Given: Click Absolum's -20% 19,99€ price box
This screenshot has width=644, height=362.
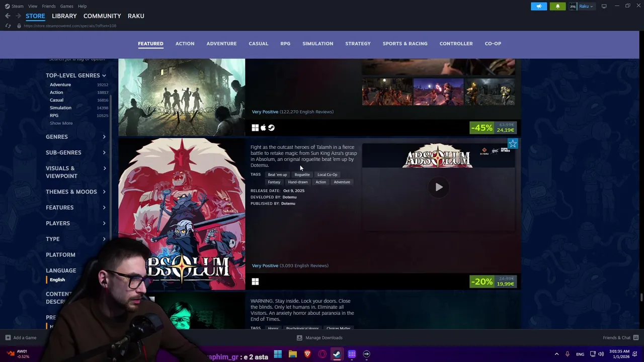Looking at the screenshot, I should tap(493, 282).
